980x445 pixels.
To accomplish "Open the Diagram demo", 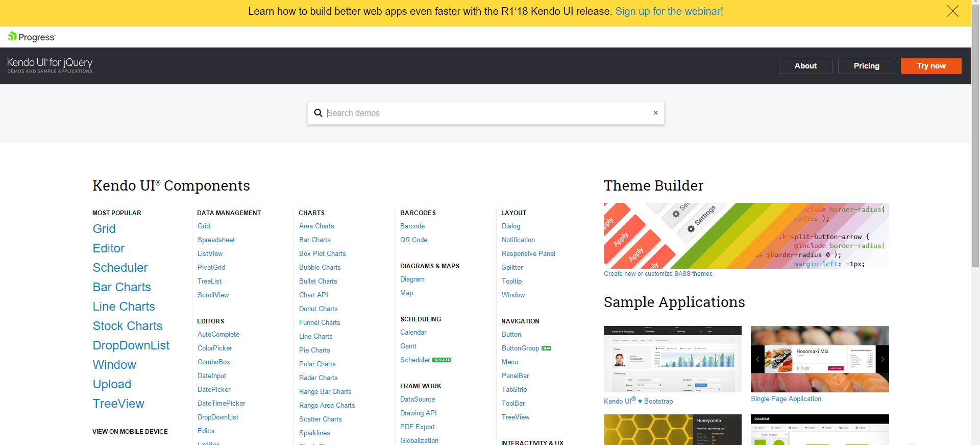I will pos(412,279).
